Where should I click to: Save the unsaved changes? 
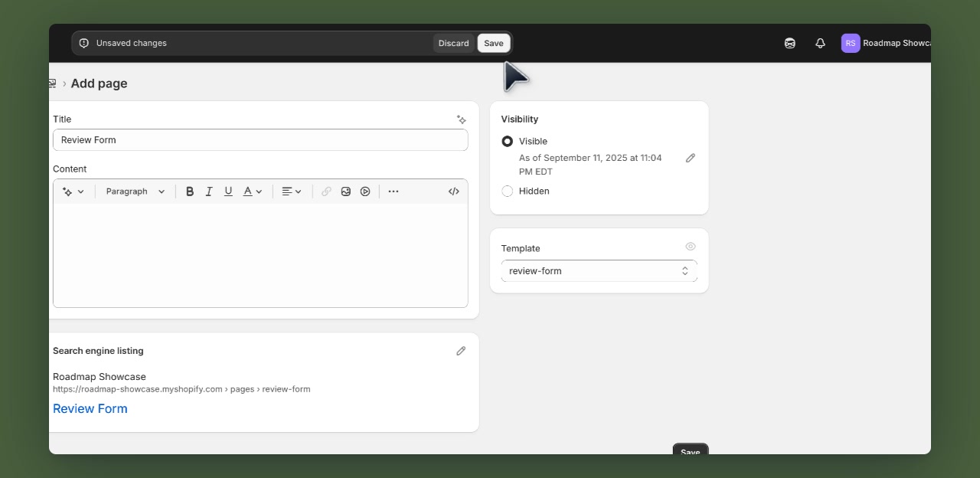coord(493,43)
